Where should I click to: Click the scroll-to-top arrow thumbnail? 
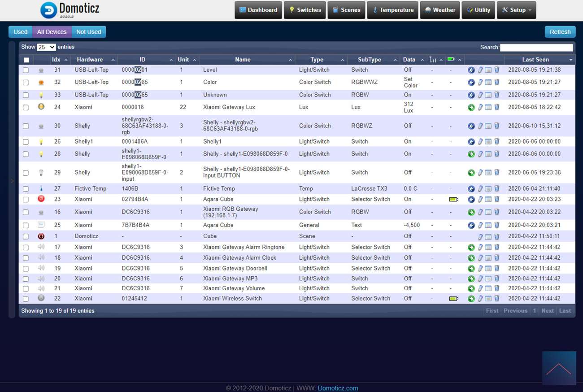click(x=559, y=368)
